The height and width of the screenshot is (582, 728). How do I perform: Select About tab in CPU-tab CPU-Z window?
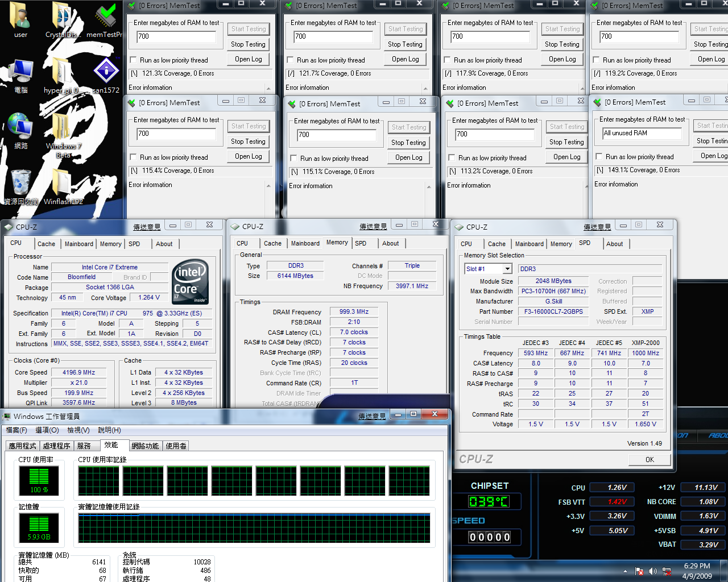(x=164, y=244)
